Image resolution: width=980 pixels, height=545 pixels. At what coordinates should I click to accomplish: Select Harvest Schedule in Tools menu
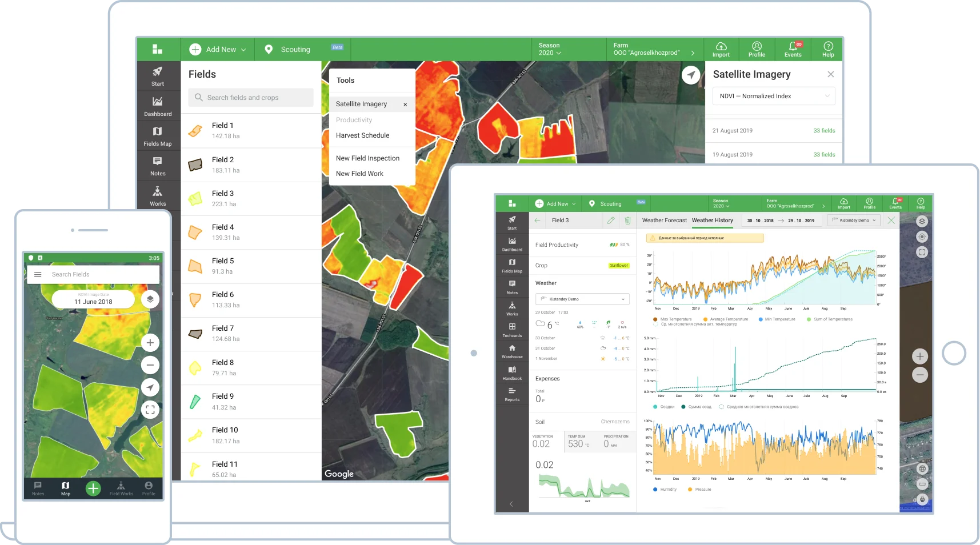click(x=362, y=135)
